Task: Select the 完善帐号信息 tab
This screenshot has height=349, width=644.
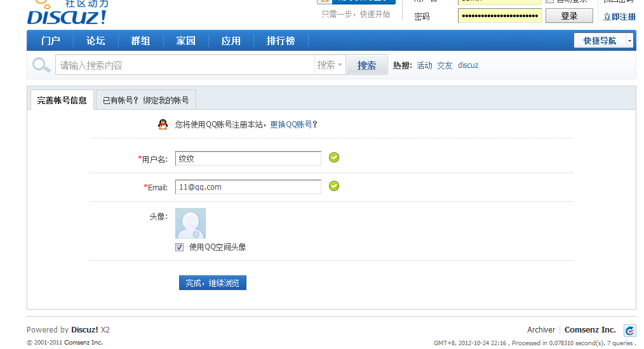Action: (x=62, y=100)
